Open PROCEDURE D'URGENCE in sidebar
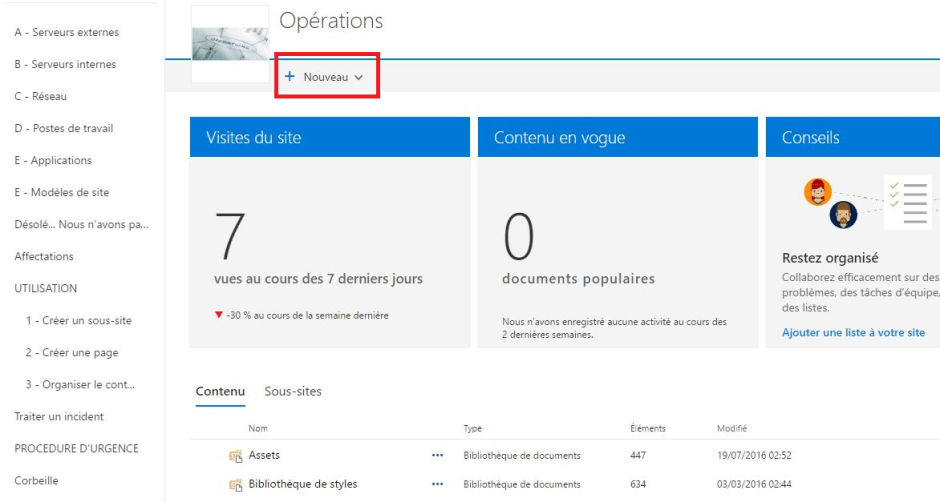 click(x=76, y=448)
